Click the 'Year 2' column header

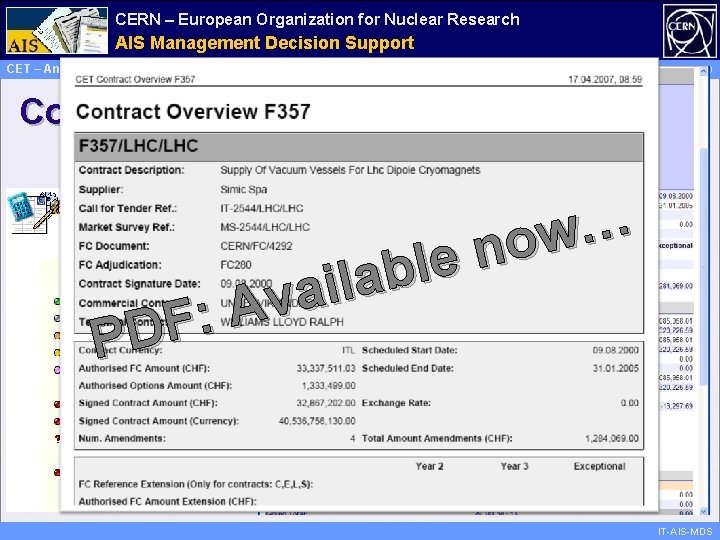tap(429, 467)
